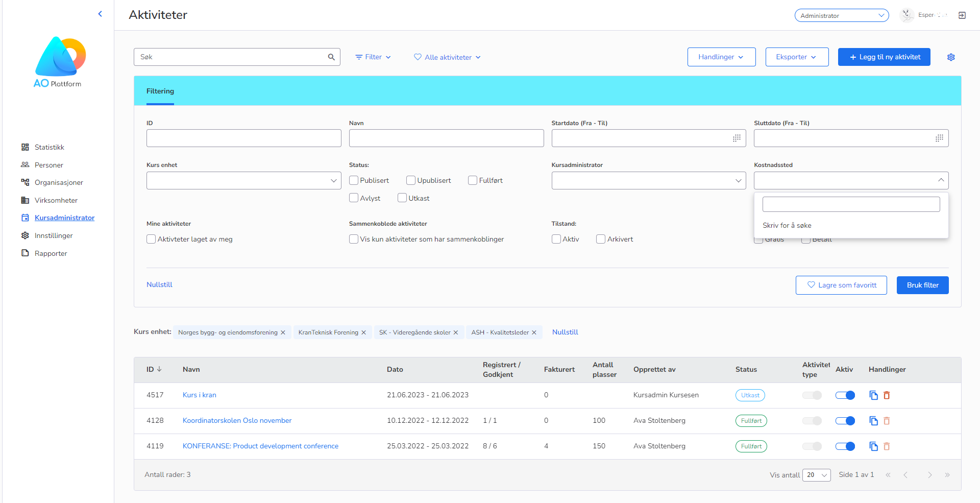Collapse the Kostnadssted dropdown
Image resolution: width=980 pixels, height=503 pixels.
(x=941, y=180)
